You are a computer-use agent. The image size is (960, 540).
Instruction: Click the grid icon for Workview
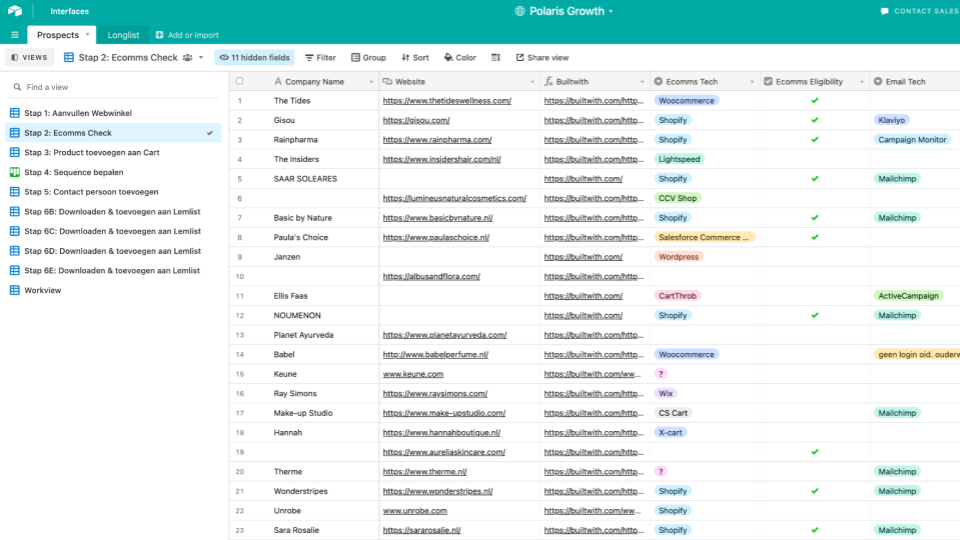click(15, 290)
